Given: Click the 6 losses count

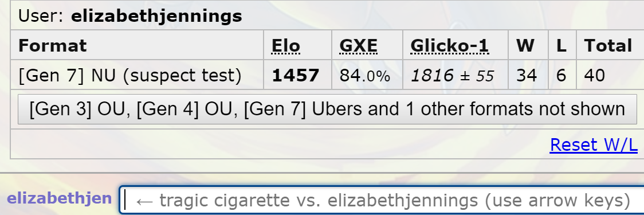Looking at the screenshot, I should click(561, 76).
